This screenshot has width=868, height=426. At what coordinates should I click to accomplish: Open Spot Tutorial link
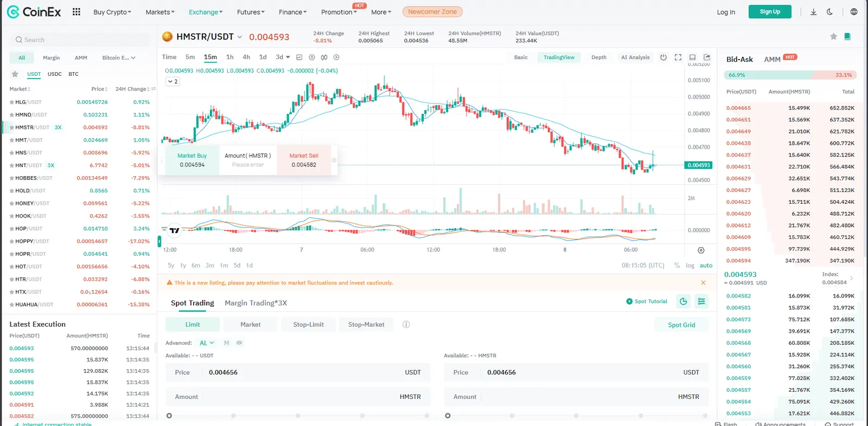click(647, 301)
